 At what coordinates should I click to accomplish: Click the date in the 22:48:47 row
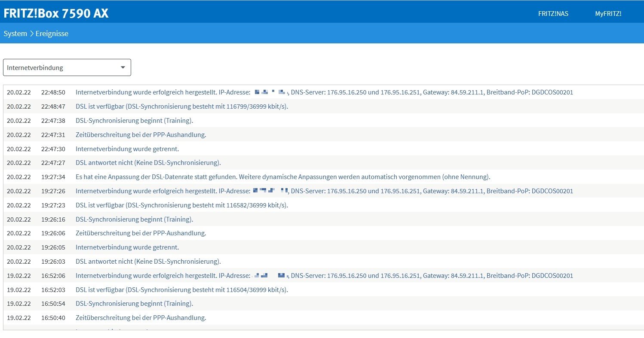pyautogui.click(x=19, y=107)
